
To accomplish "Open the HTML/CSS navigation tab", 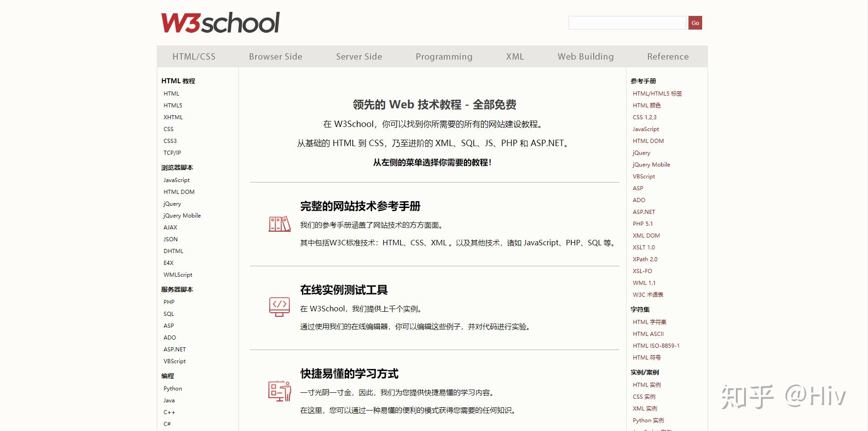I will 194,56.
